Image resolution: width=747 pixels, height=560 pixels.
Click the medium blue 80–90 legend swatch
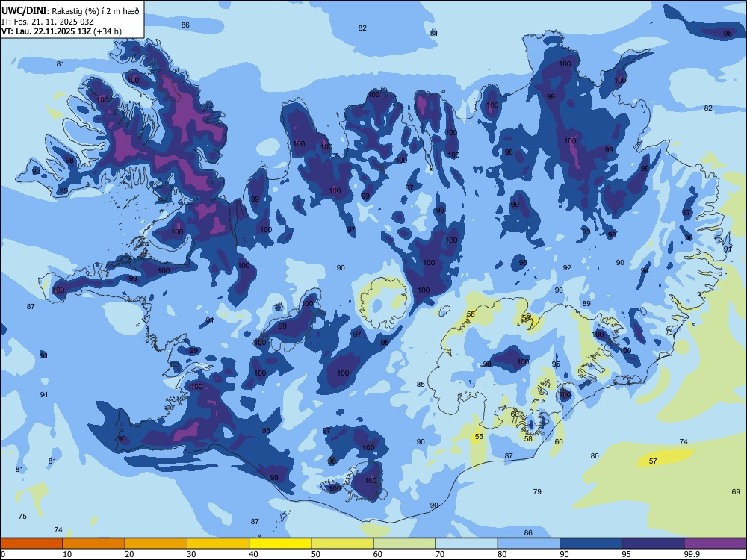pos(529,544)
